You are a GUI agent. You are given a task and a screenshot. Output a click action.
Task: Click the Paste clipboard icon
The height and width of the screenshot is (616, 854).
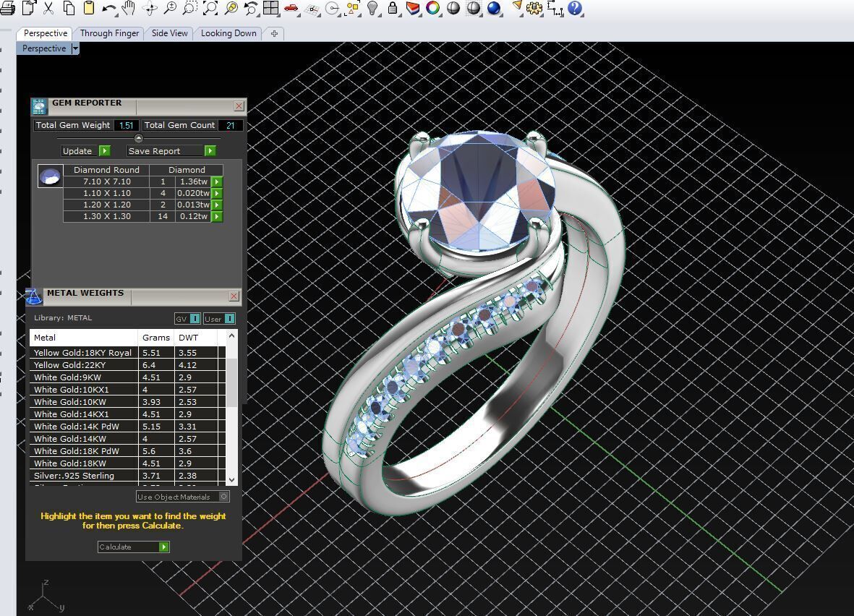click(89, 8)
